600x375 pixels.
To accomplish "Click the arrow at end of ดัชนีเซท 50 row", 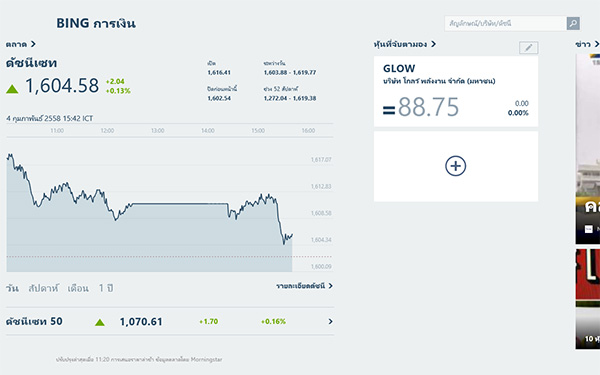I will [x=330, y=321].
